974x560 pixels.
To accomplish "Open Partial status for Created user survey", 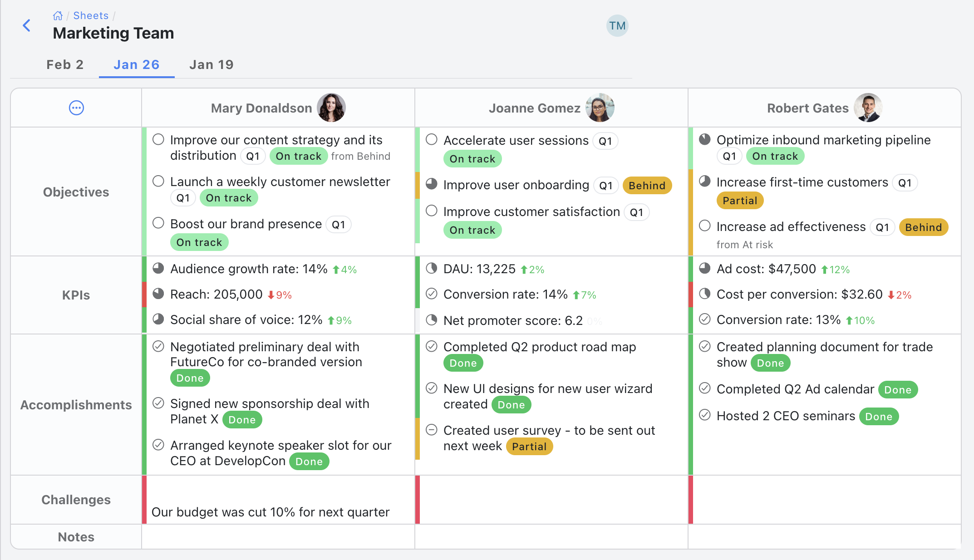I will point(529,447).
